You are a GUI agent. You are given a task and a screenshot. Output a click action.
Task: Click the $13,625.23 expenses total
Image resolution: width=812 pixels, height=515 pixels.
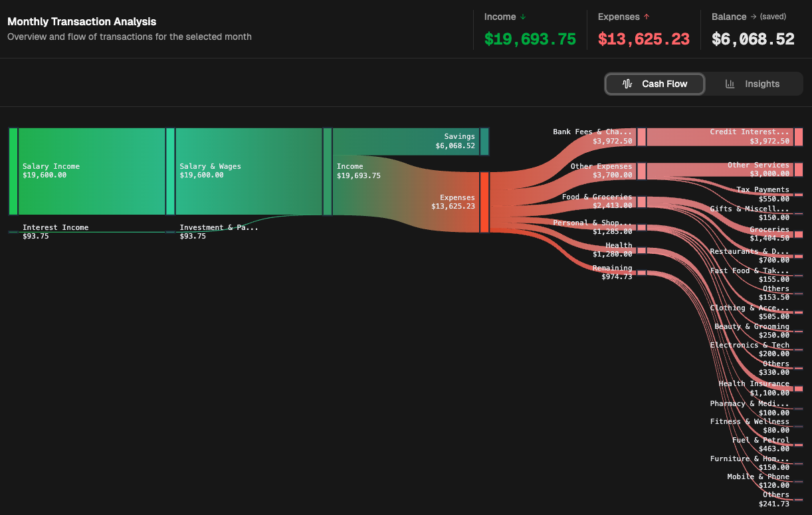(643, 39)
